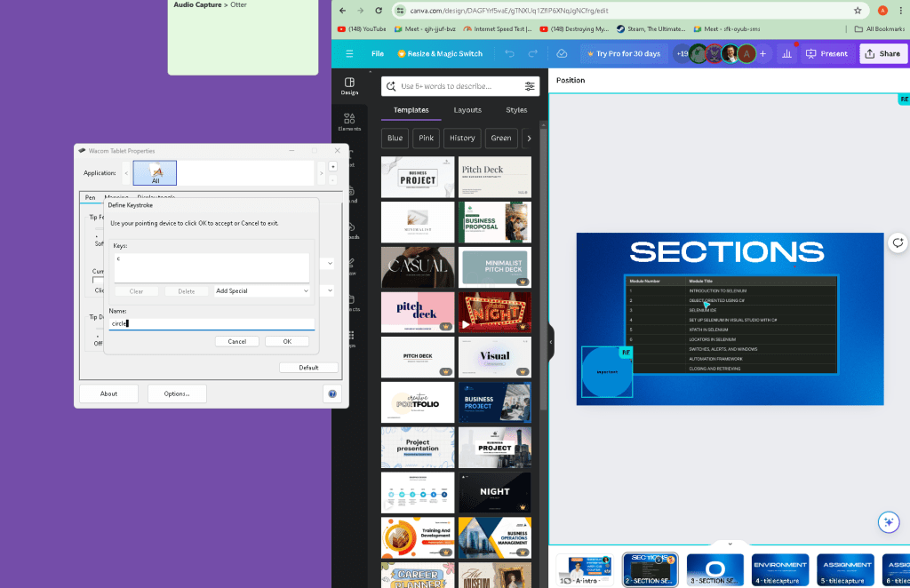Click Canva template search field

pyautogui.click(x=459, y=86)
